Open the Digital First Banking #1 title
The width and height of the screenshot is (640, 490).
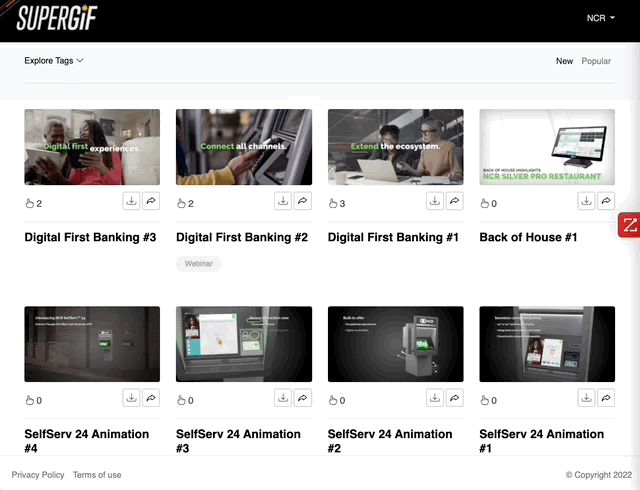[393, 237]
